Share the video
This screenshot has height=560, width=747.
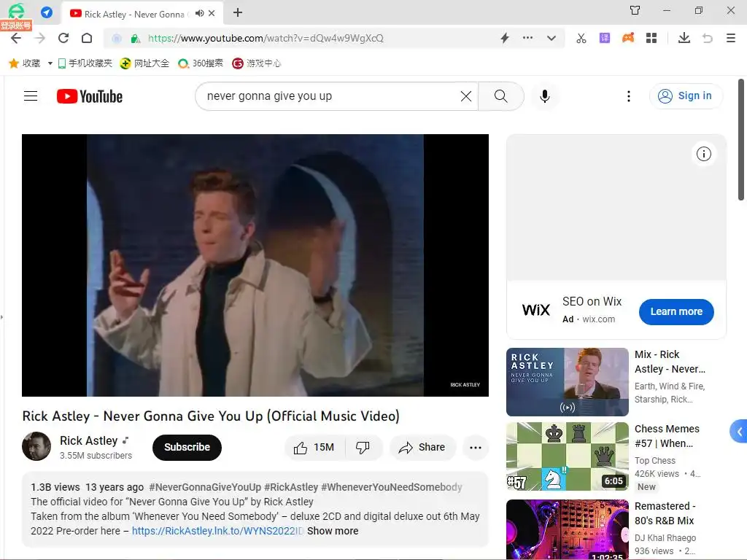(x=422, y=448)
